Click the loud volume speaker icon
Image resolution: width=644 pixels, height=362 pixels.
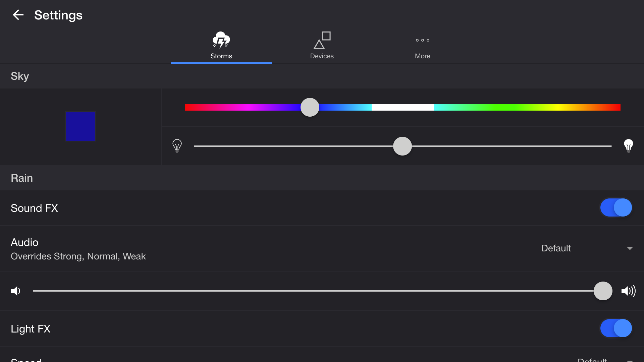[x=628, y=291]
